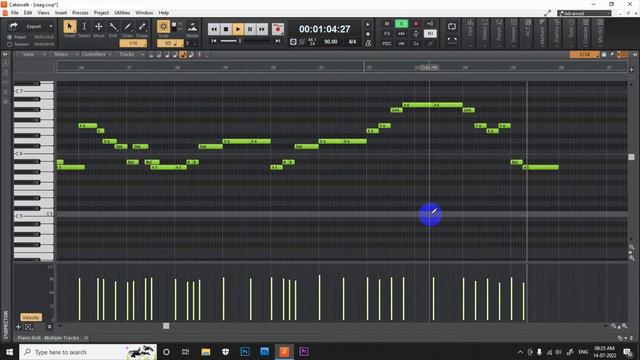Open the Windows Start menu
Viewport: 640px width, 360px height.
tap(9, 352)
